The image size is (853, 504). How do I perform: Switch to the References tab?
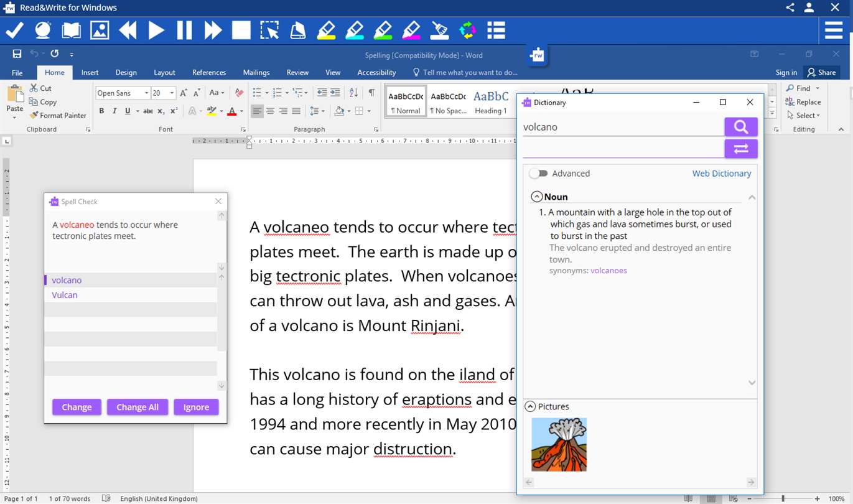(x=209, y=72)
